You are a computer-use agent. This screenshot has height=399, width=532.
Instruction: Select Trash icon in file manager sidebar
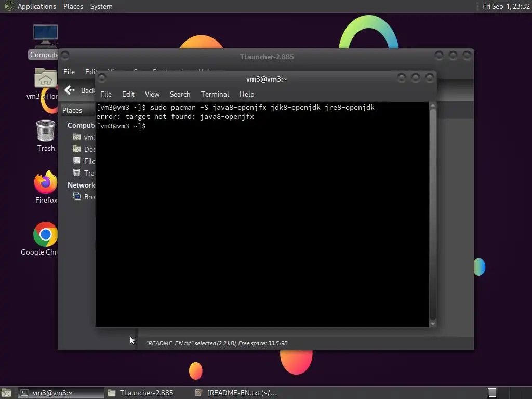point(77,172)
